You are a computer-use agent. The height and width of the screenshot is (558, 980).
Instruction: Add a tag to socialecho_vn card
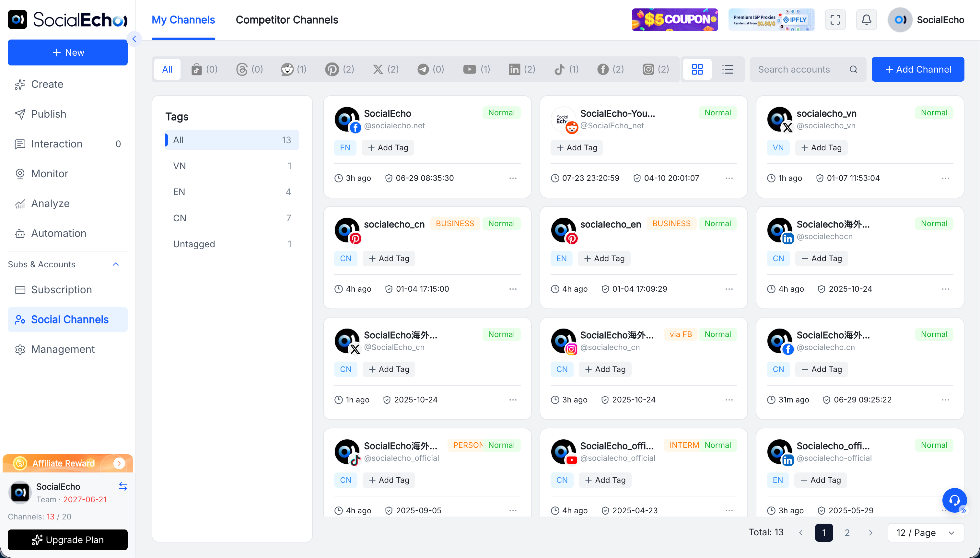coord(821,148)
